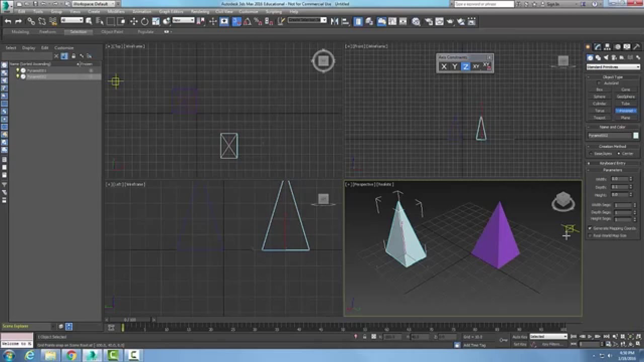This screenshot has height=362, width=644.
Task: Click the Pyramid primitive button
Action: [x=626, y=111]
